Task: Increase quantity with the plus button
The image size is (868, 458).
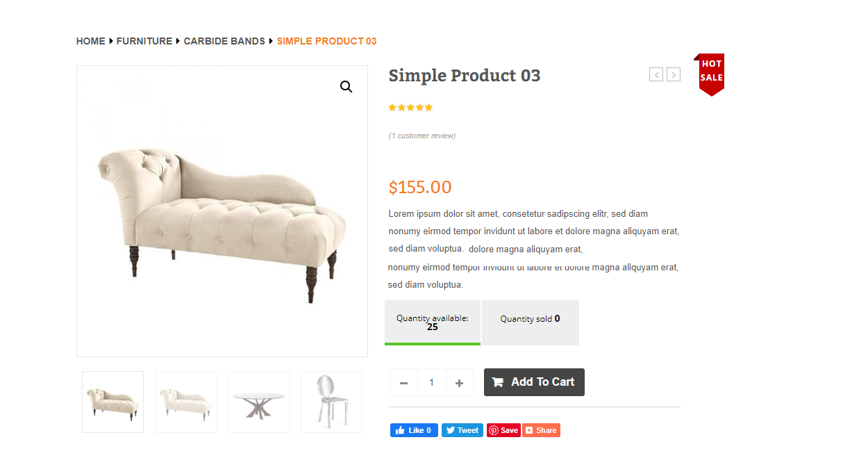Action: (x=459, y=382)
